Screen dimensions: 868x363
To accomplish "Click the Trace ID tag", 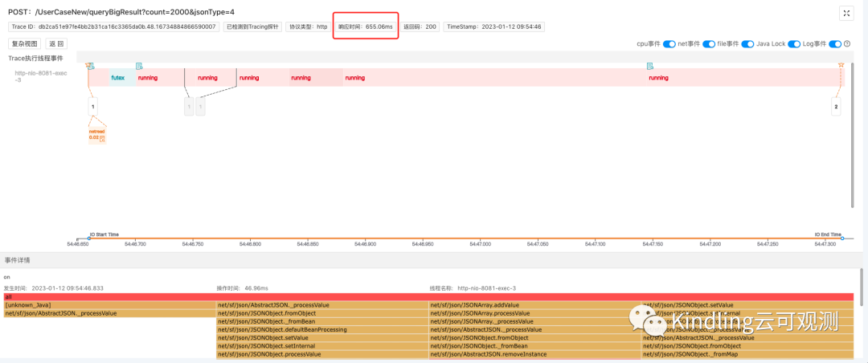I will point(114,27).
